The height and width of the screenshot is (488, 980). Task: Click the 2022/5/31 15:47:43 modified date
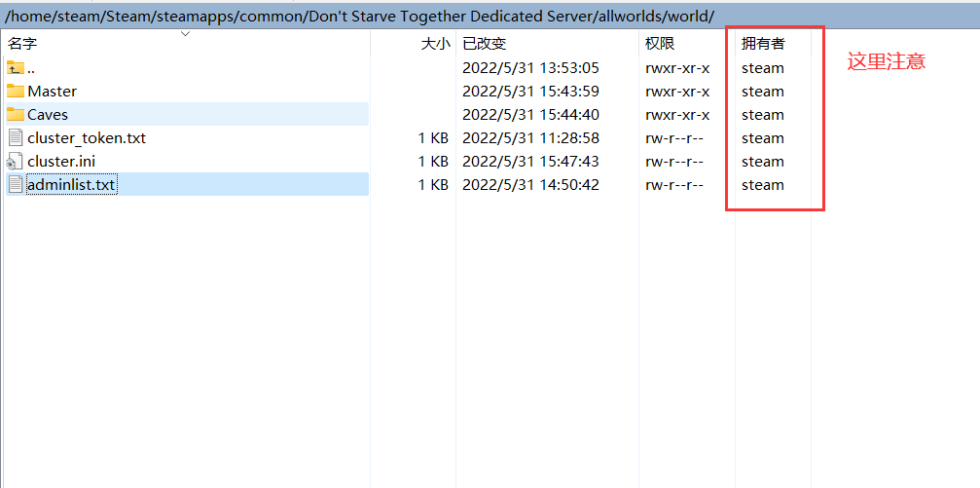(530, 162)
